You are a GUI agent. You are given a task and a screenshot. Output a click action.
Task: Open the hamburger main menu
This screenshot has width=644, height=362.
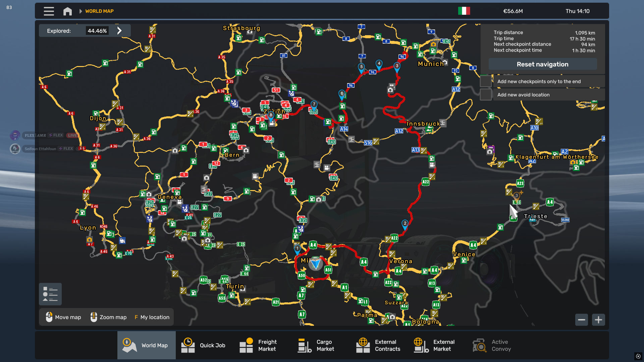pos(49,11)
